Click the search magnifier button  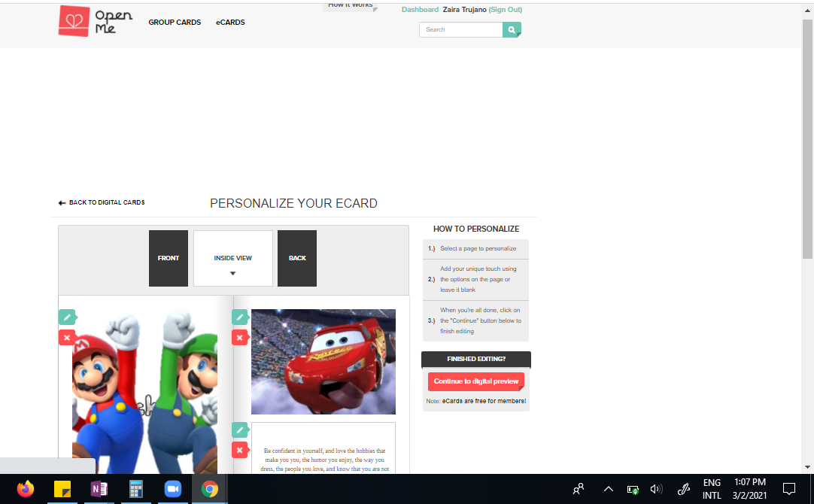512,29
